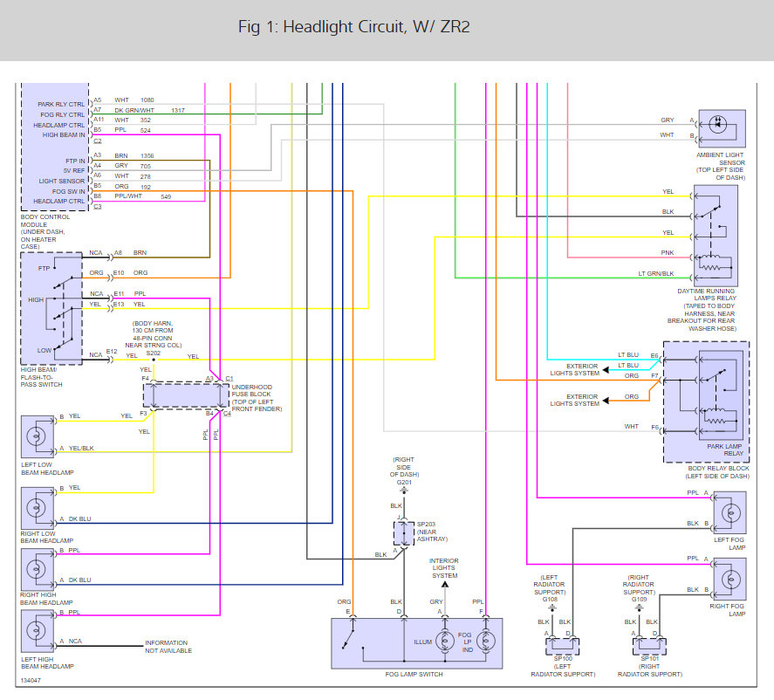Click the FOG LP IND bulb symbol
The image size is (774, 700).
485,642
